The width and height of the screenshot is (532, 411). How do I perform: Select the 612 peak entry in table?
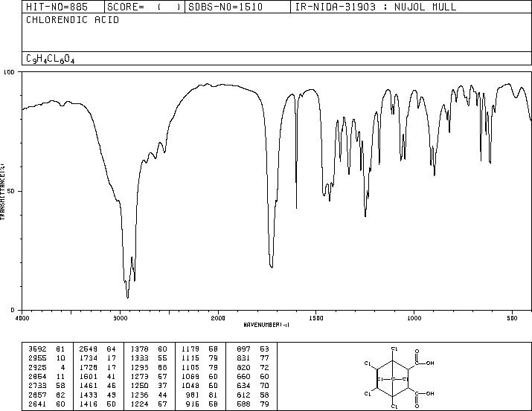click(253, 395)
